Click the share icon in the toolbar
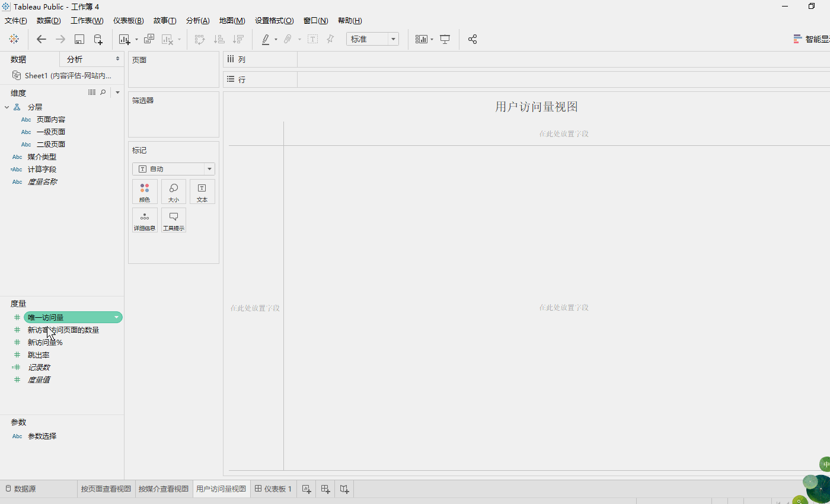830x504 pixels. (473, 39)
